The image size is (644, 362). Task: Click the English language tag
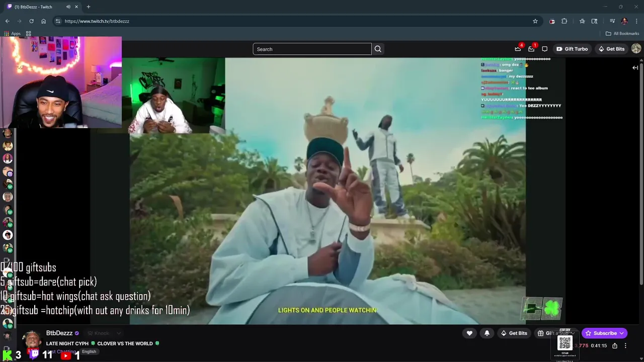point(89,351)
